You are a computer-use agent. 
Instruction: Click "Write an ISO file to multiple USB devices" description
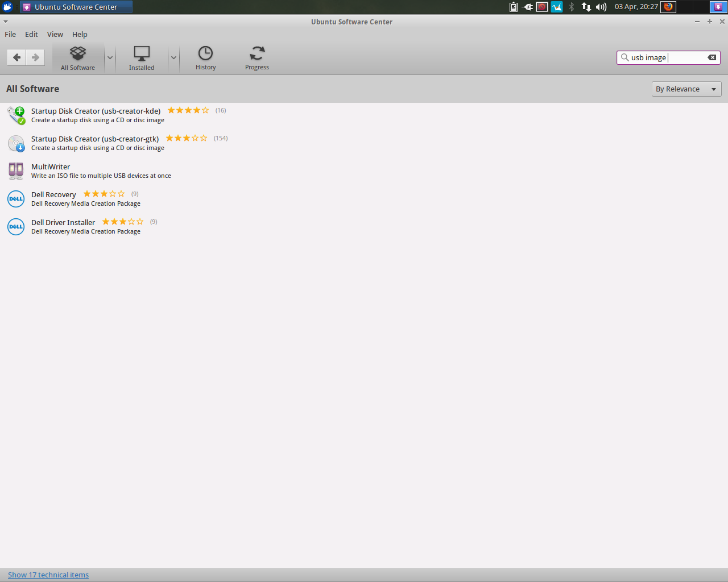point(101,176)
